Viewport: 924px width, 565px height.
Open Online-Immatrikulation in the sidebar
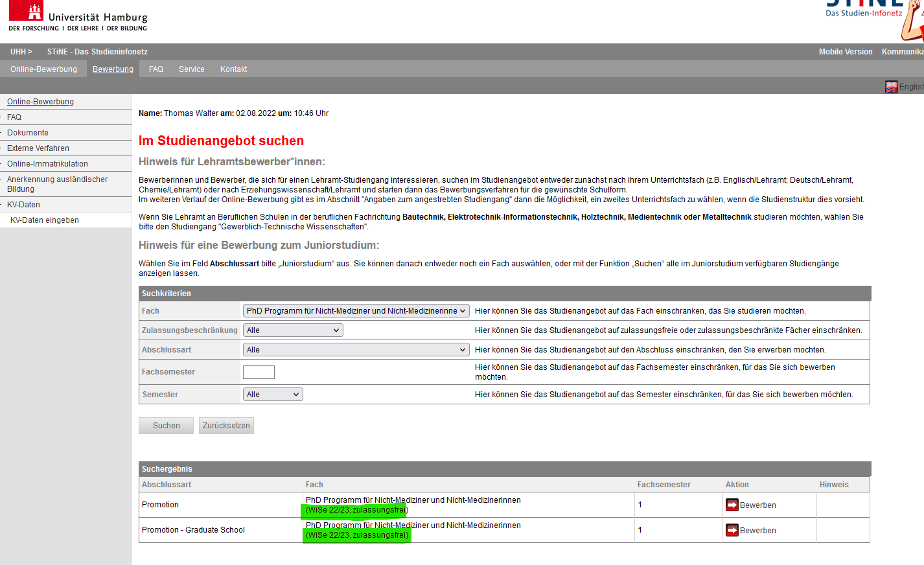(47, 164)
